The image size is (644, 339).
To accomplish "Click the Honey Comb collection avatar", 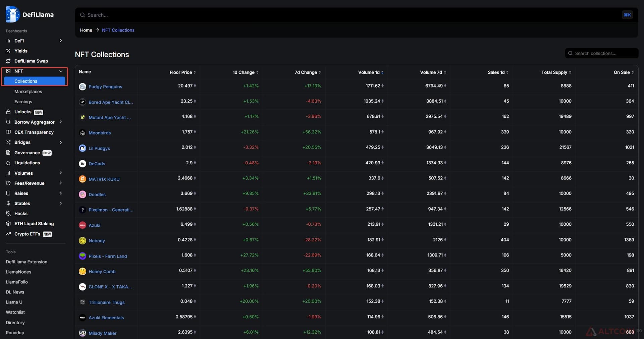I will point(83,272).
